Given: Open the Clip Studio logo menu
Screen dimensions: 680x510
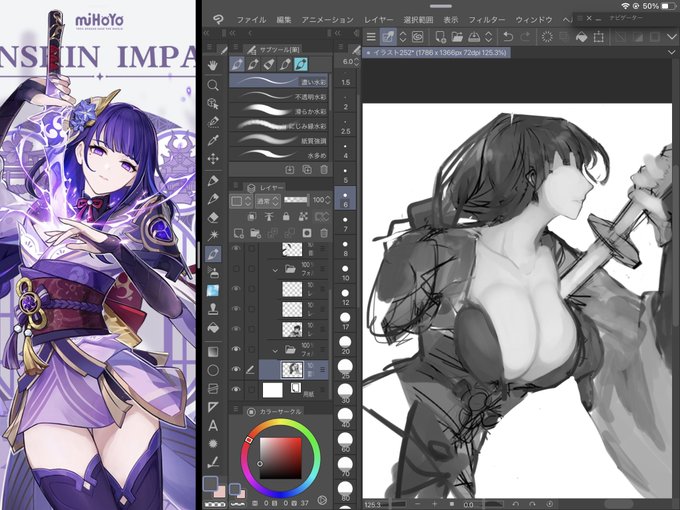Looking at the screenshot, I should (218, 20).
